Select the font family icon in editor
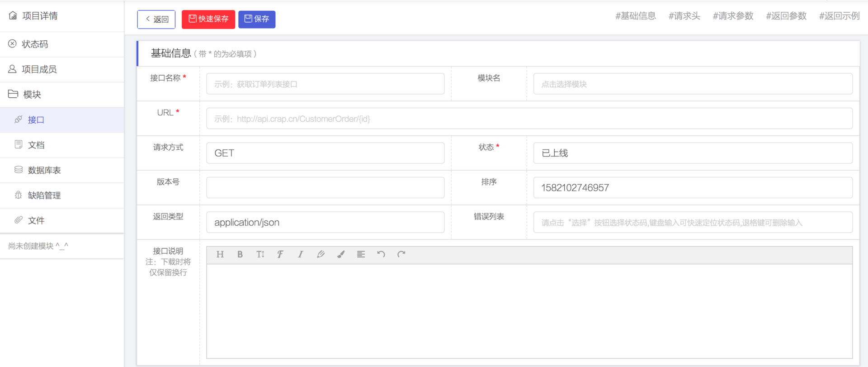 (x=280, y=254)
